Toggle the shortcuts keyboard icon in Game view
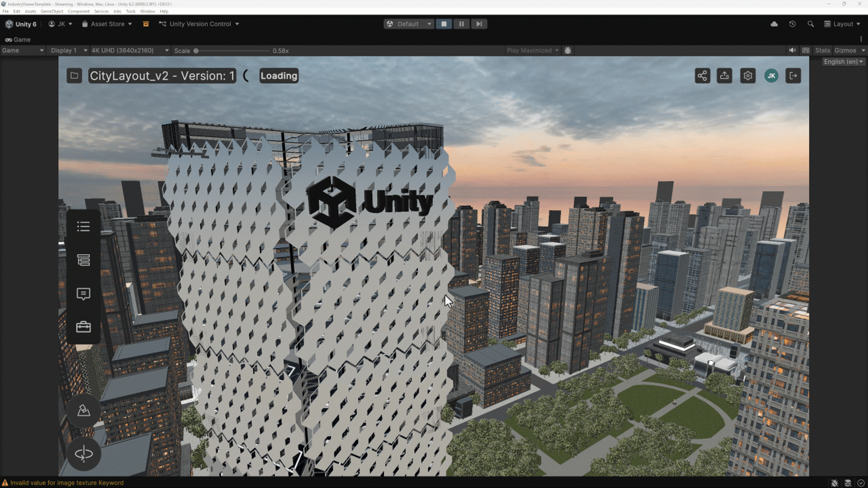Screen dimensions: 868x488 click(806, 50)
